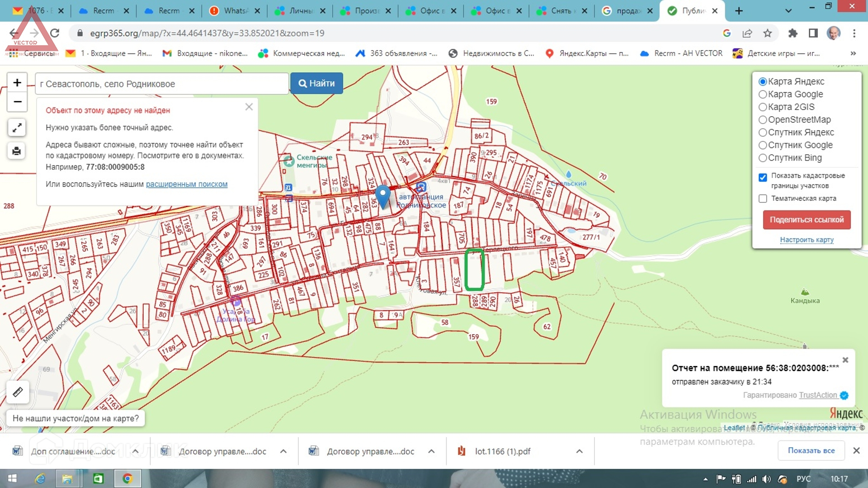868x488 pixels.
Task: Open Яндекс.Карты bookmark
Action: click(587, 53)
